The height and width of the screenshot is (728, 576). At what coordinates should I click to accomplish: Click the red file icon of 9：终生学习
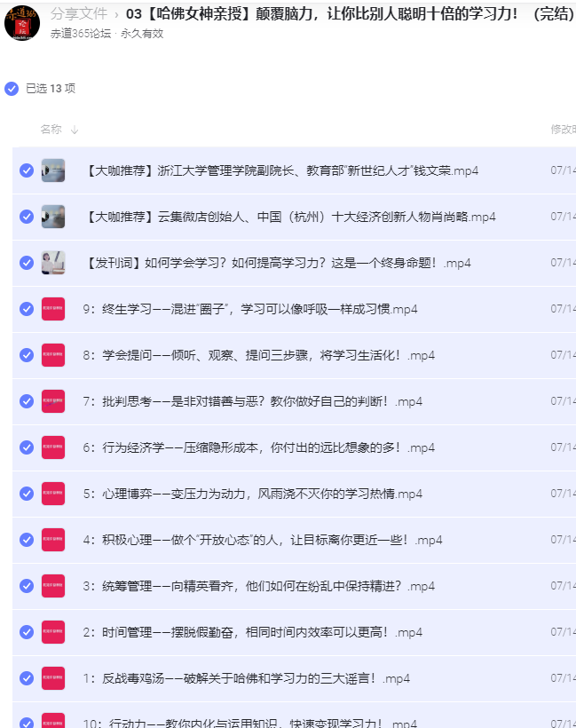[x=53, y=309]
